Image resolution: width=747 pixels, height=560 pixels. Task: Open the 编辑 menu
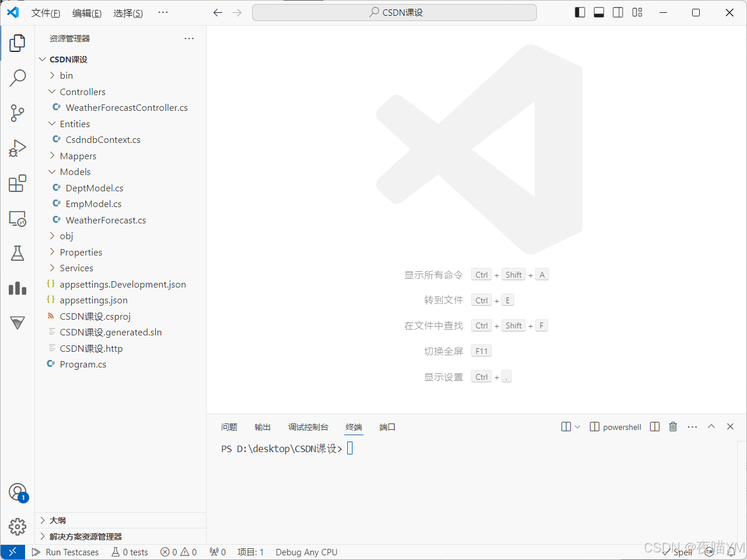tap(87, 13)
